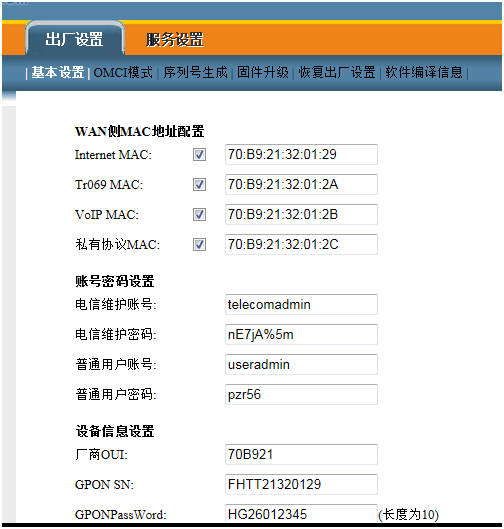Click the VoIP MAC address field

click(301, 215)
